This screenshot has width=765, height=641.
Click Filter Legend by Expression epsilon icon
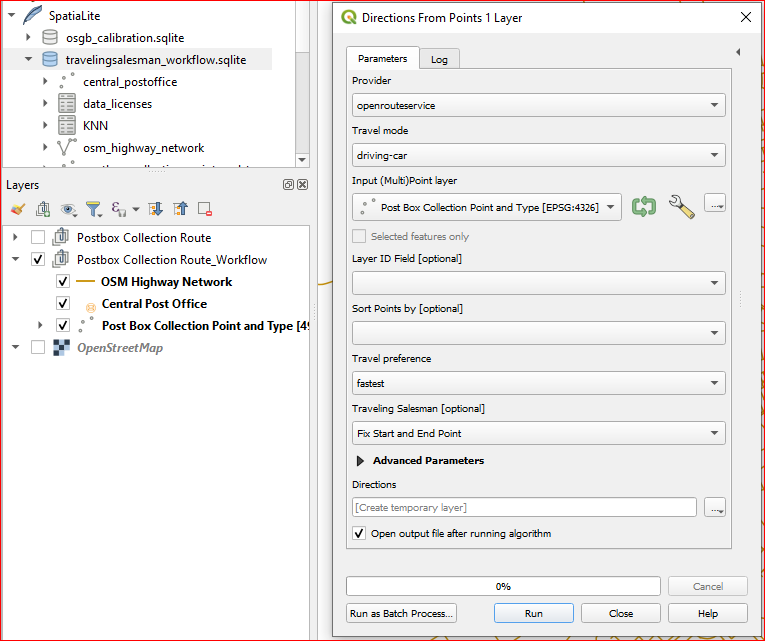119,209
